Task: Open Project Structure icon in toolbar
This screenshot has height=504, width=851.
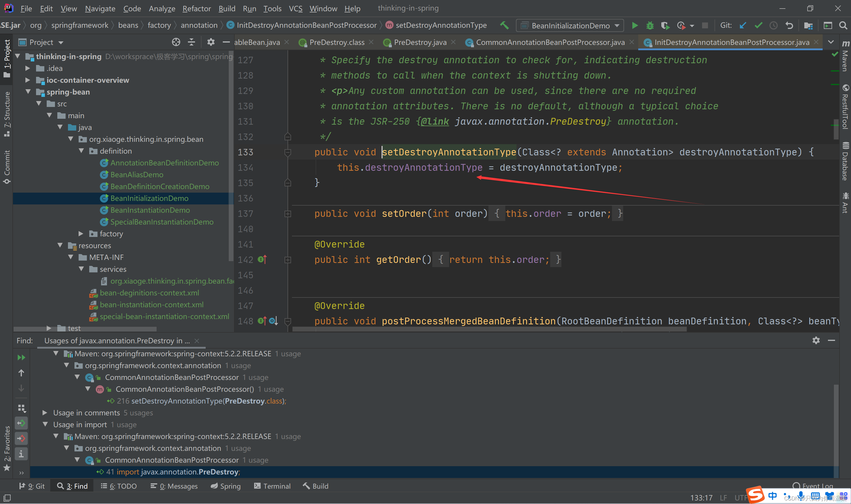Action: click(x=808, y=25)
